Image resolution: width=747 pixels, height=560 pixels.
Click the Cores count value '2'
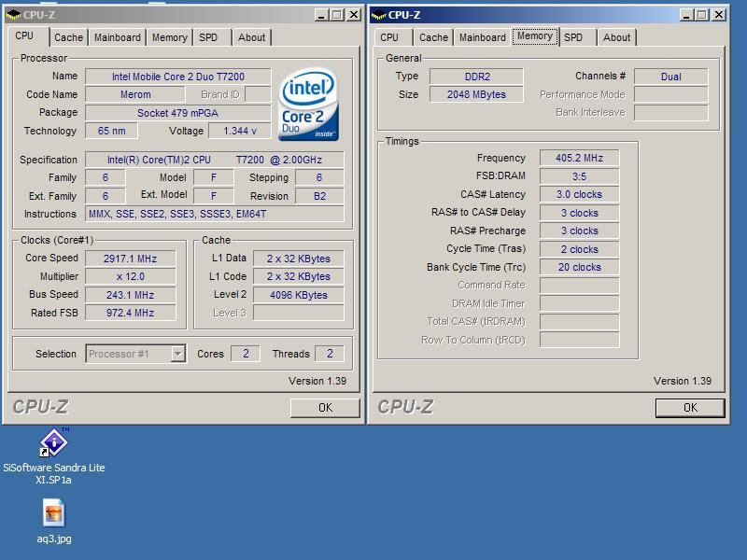[x=246, y=354]
